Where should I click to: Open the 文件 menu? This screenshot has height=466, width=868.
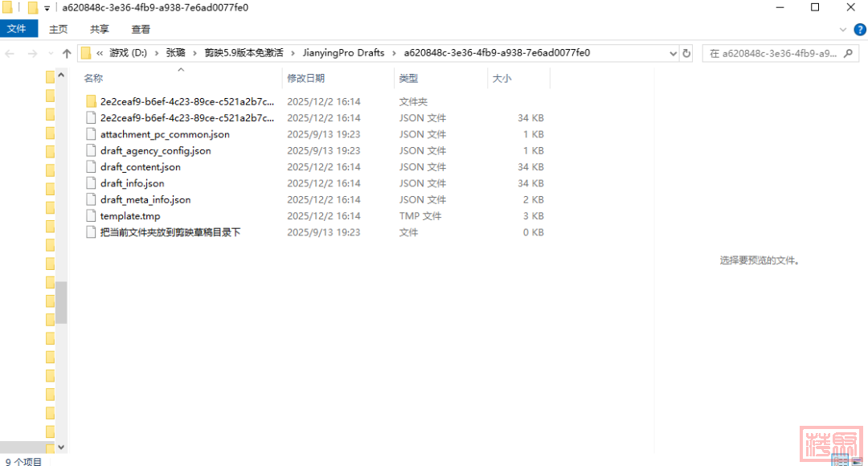pos(17,29)
